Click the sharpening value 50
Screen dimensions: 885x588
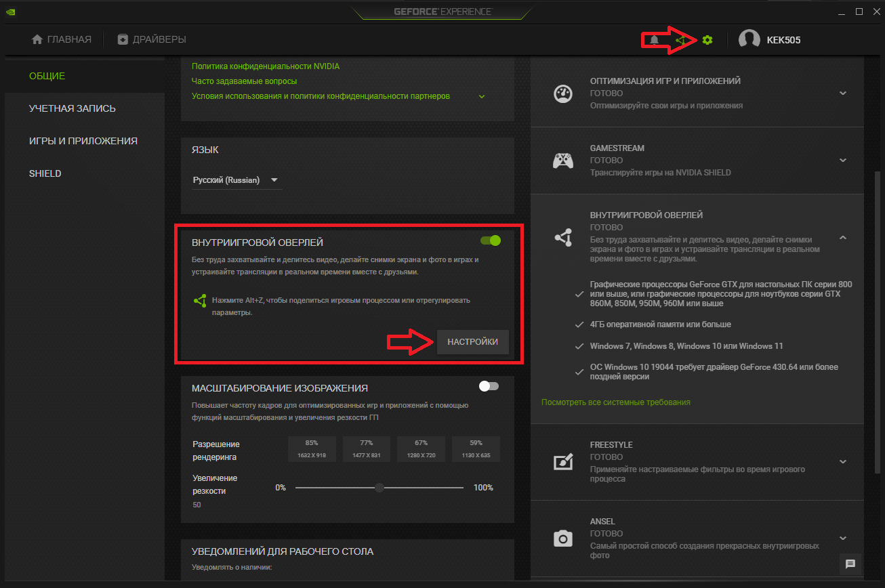(197, 505)
